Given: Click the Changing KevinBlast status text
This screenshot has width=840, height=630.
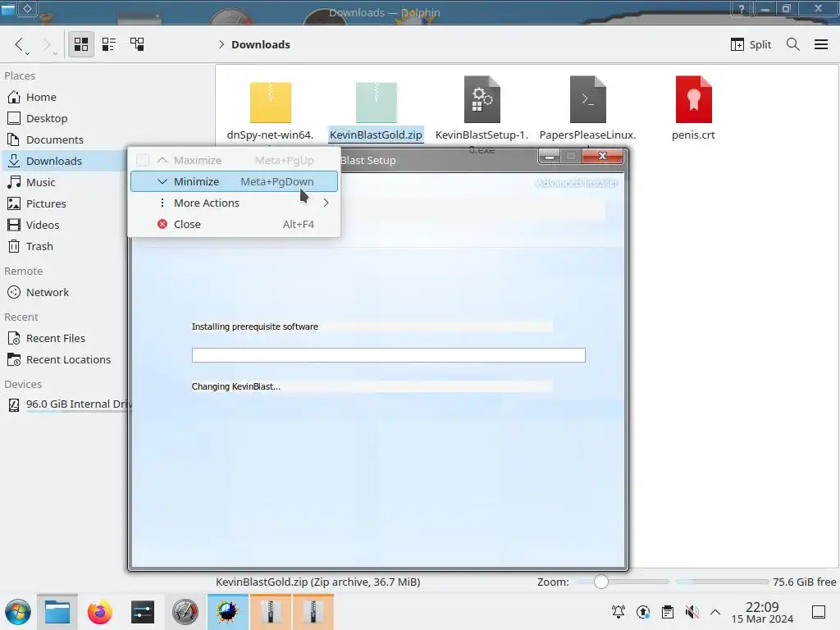Looking at the screenshot, I should (x=235, y=387).
